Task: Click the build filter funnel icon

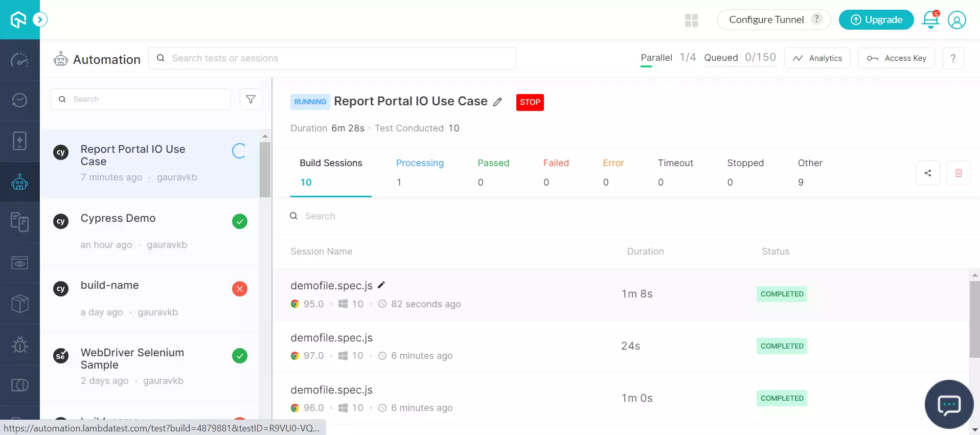Action: (x=250, y=99)
